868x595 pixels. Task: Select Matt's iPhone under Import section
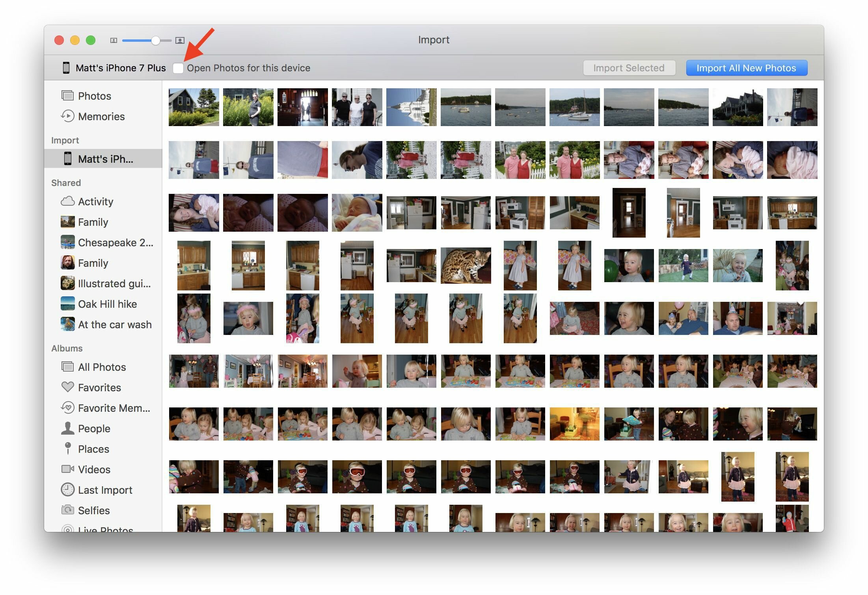(105, 159)
